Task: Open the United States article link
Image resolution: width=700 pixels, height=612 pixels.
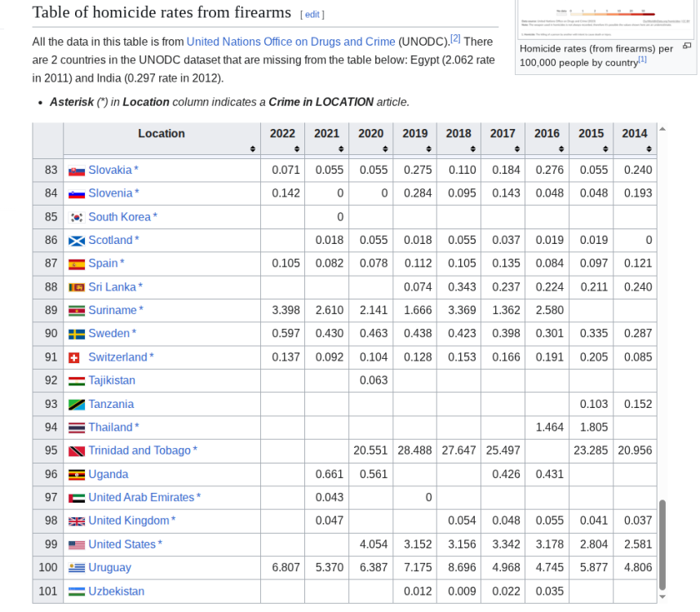Action: 122,544
